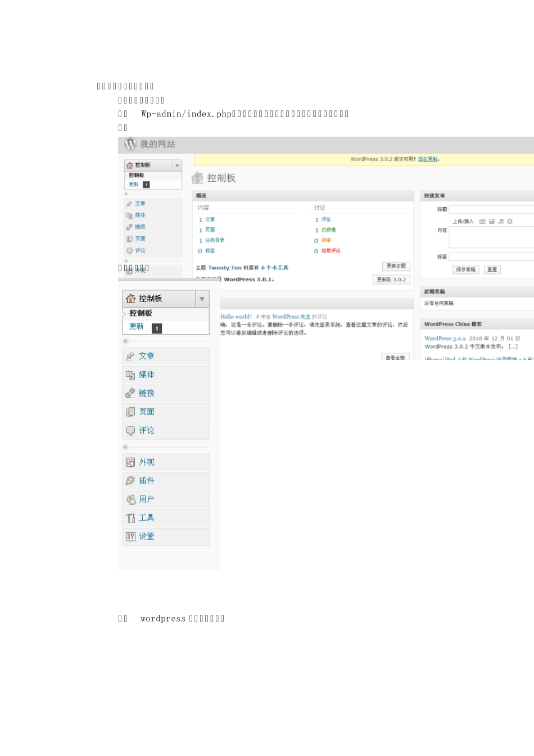Click the house icon in the enlarged 控制板 menu header

(130, 299)
